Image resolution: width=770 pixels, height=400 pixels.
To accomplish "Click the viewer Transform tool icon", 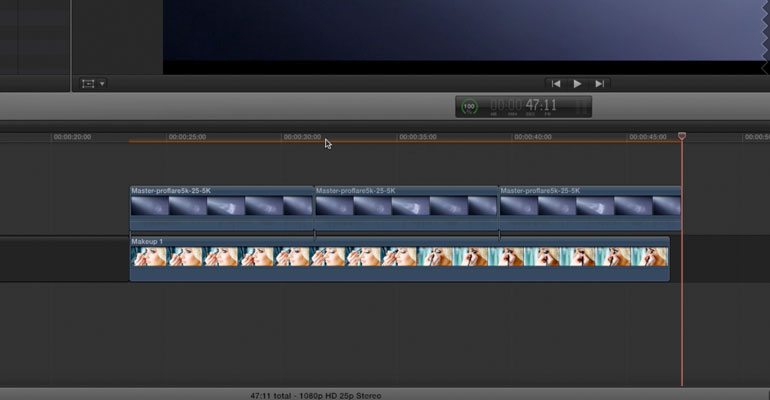I will point(88,84).
